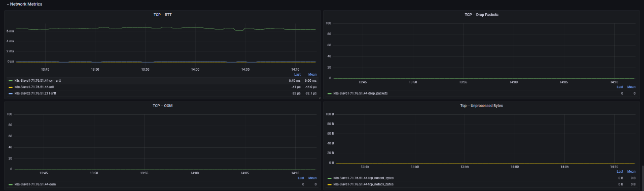Image resolution: width=644 pixels, height=191 pixels.
Task: Click the 6 ms label on the RTT axis
Action: point(10,31)
